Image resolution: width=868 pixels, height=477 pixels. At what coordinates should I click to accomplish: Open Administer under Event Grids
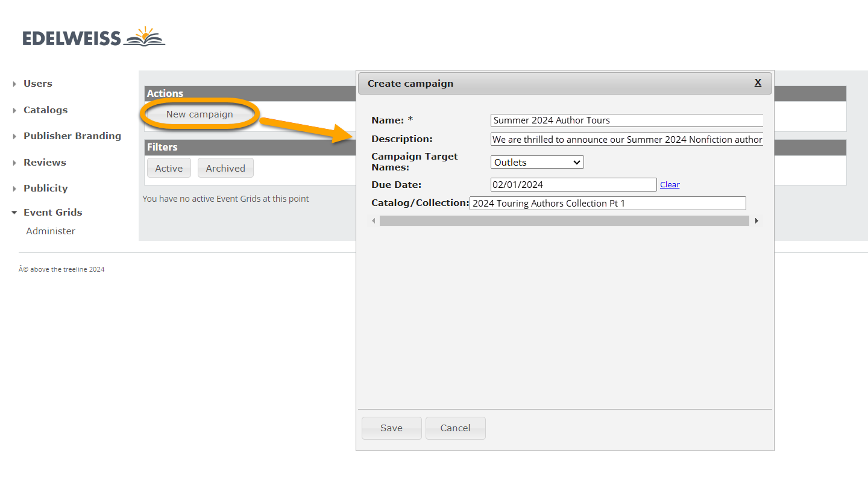[51, 231]
